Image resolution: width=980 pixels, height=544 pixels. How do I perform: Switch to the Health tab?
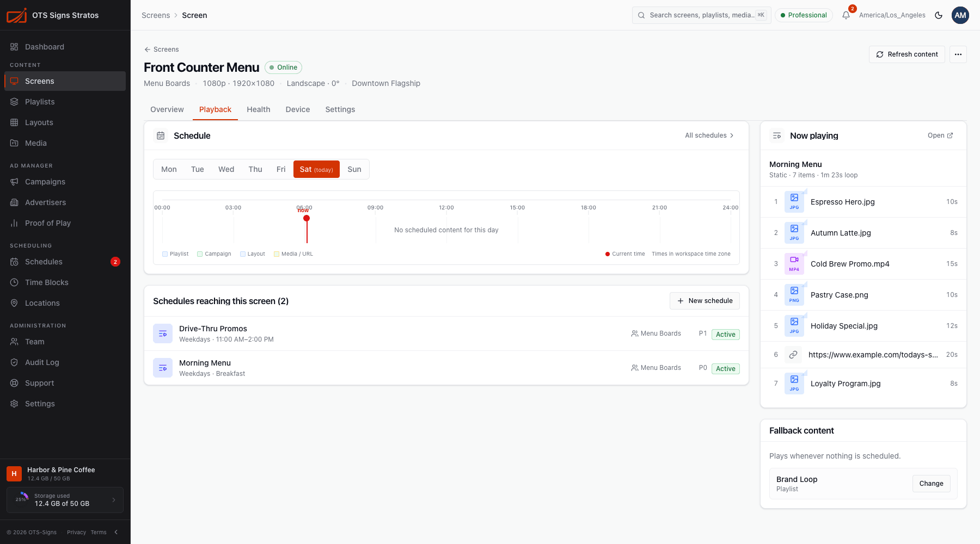[259, 109]
